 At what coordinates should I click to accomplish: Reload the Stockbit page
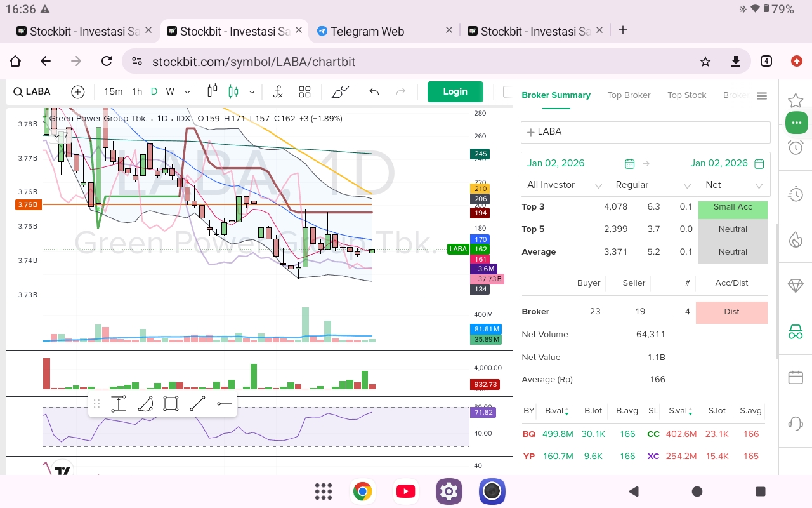[107, 62]
